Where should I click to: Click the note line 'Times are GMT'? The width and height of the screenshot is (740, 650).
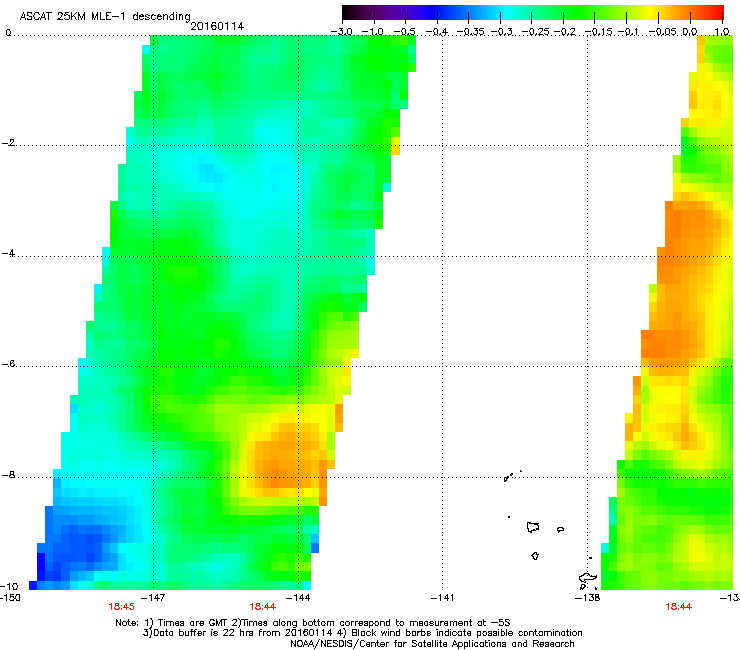click(x=192, y=623)
